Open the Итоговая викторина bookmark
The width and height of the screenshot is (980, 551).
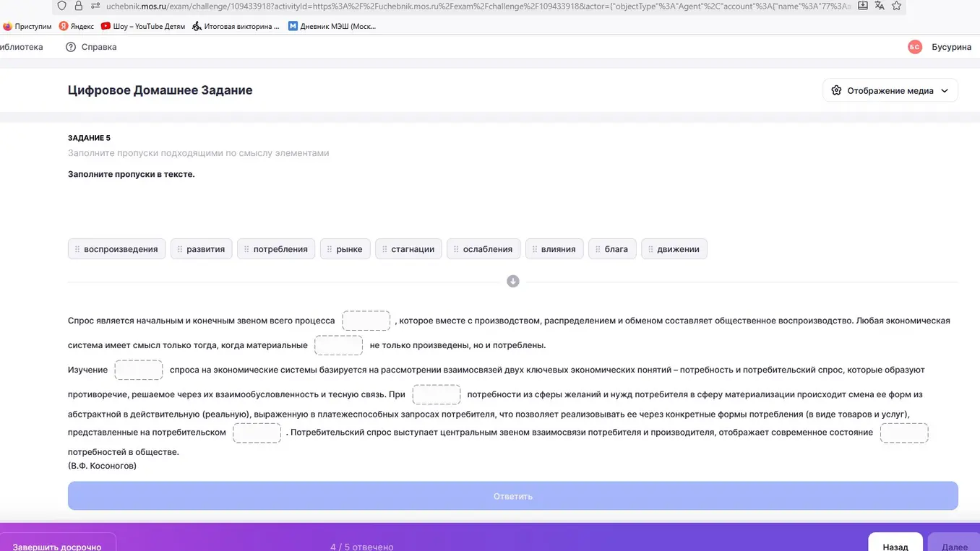pos(236,26)
